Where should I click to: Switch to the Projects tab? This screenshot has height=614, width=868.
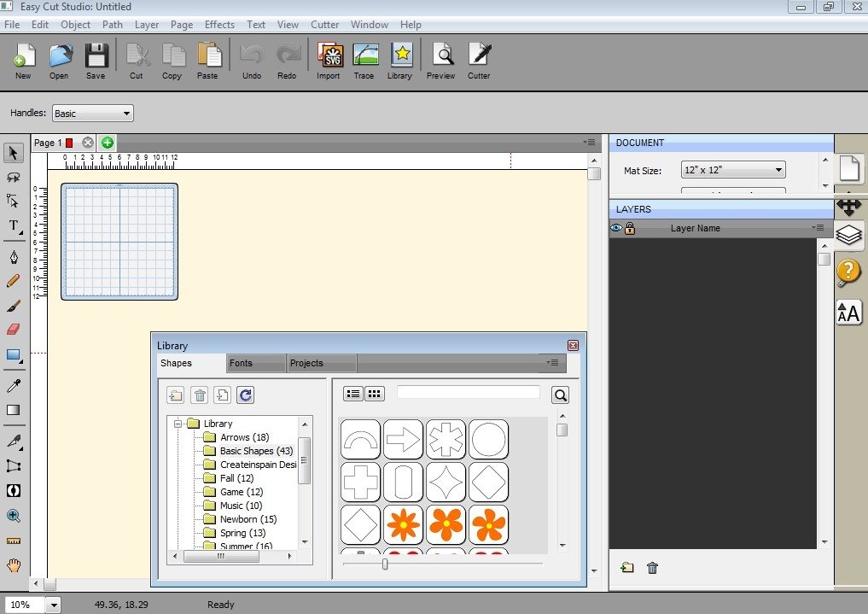tap(322, 363)
